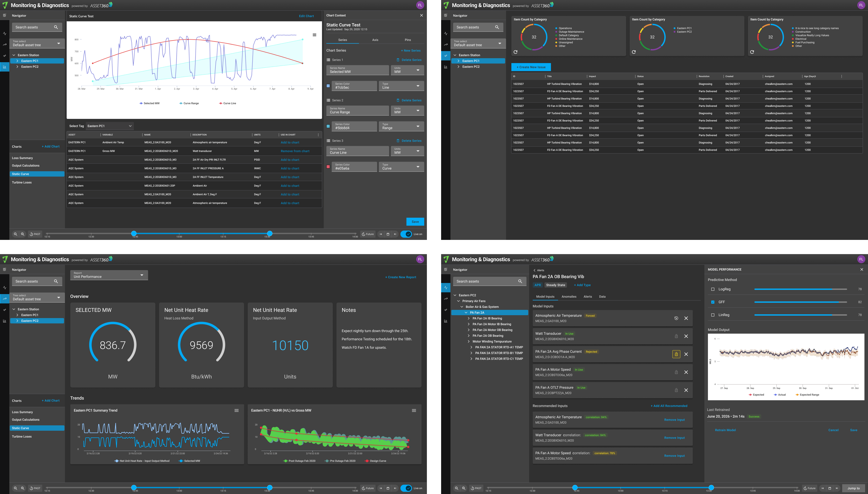The width and height of the screenshot is (868, 494).
Task: Click the pulse activity sidebar icon in top-left screen
Action: click(x=5, y=34)
